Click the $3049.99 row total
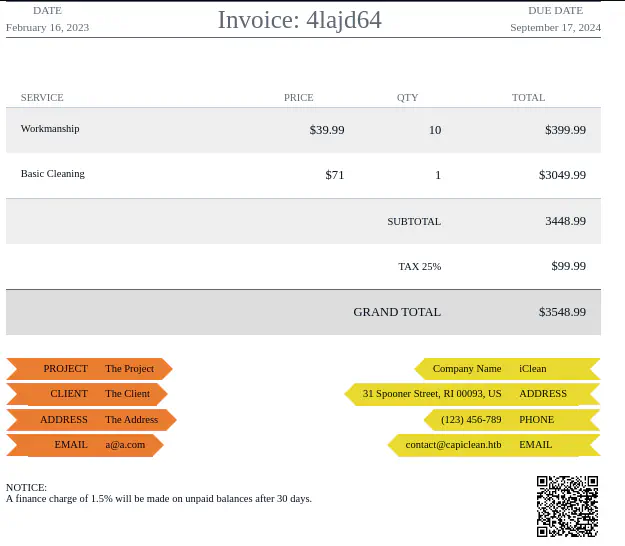Image resolution: width=625 pixels, height=546 pixels. pos(562,175)
